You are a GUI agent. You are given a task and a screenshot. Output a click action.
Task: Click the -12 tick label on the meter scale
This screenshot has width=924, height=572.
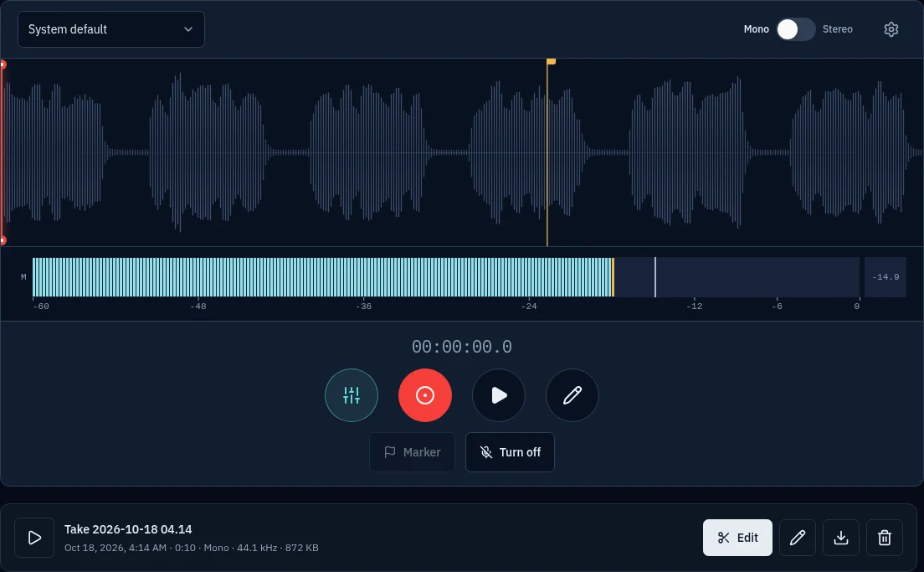(x=694, y=306)
